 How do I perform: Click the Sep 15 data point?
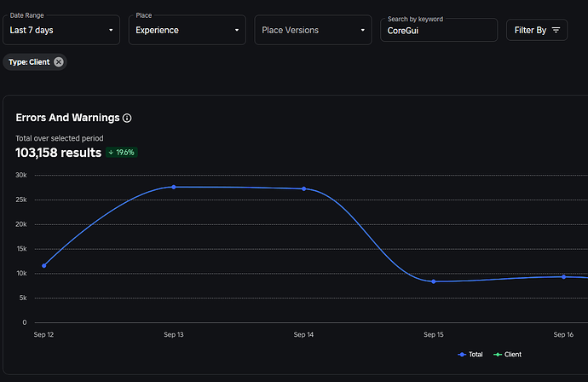(x=434, y=281)
